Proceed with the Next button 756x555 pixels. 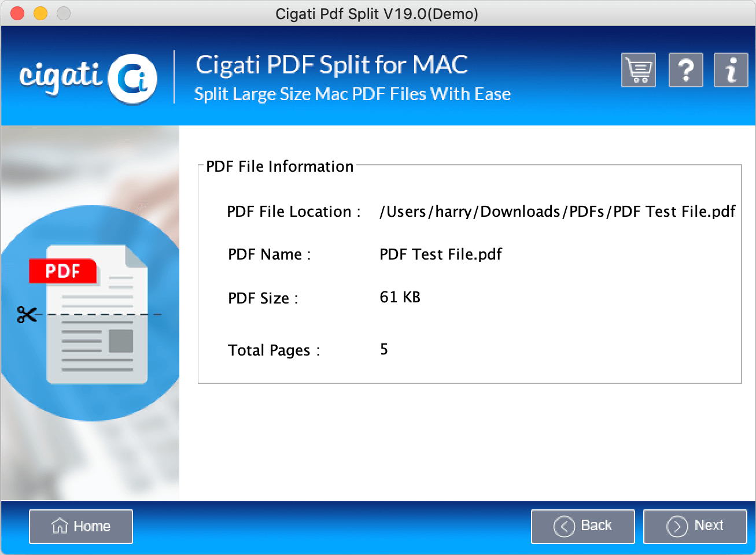pyautogui.click(x=695, y=527)
